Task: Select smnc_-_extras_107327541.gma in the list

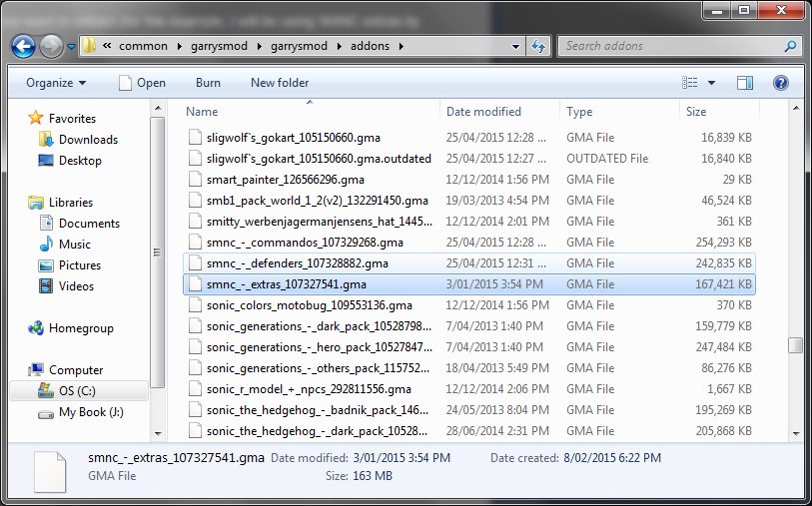Action: pos(469,284)
